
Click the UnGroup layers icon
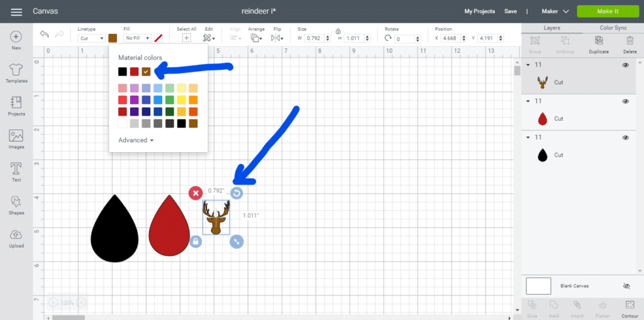[565, 40]
